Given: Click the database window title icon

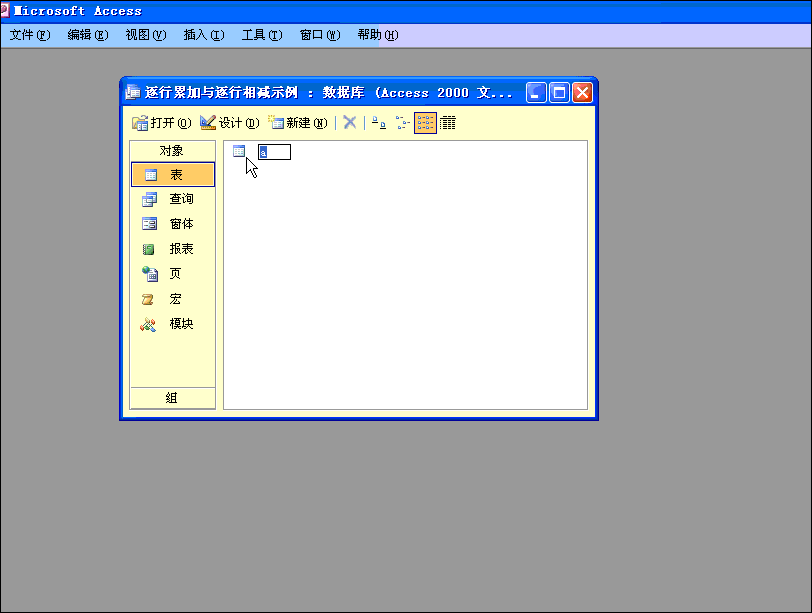Looking at the screenshot, I should [x=133, y=92].
